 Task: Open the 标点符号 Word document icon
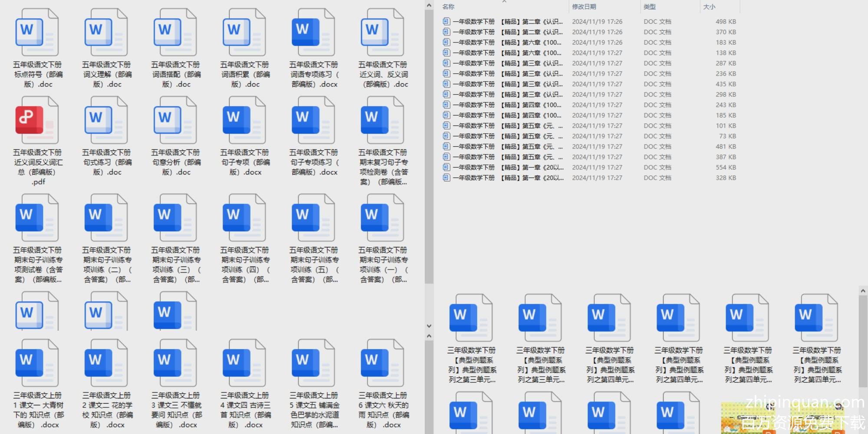37,33
